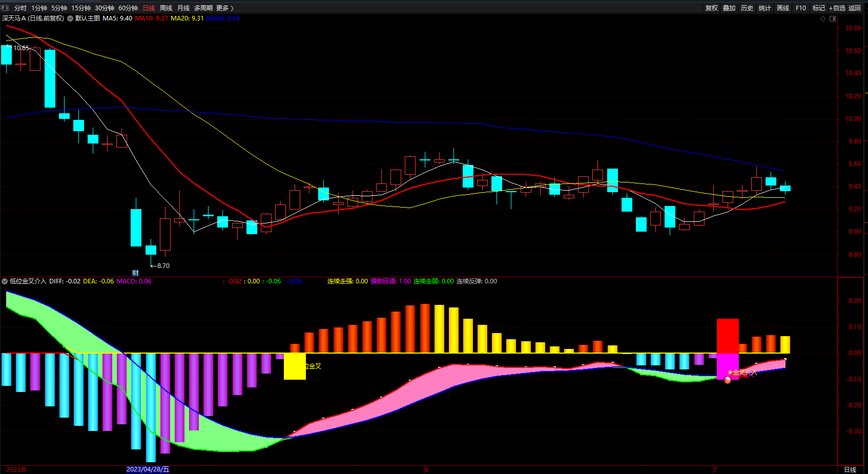Toggle the 叠加 overlay option

pyautogui.click(x=729, y=8)
